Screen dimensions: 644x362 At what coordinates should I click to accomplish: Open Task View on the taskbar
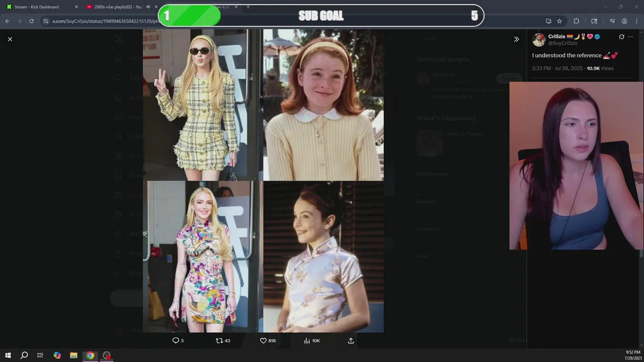(x=40, y=355)
